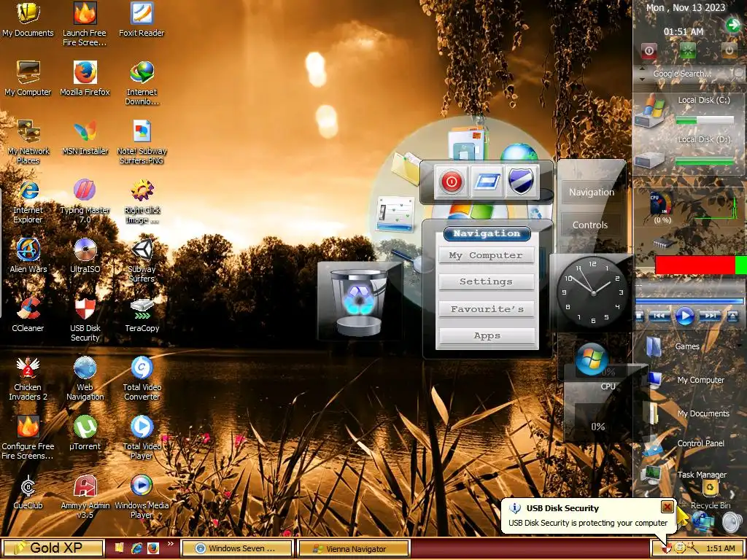Open Internet Download Manager desktop icon
The height and width of the screenshot is (560, 747).
pyautogui.click(x=142, y=84)
